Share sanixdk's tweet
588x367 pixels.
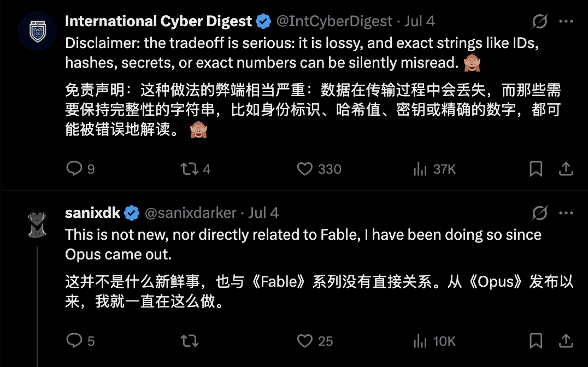click(566, 341)
